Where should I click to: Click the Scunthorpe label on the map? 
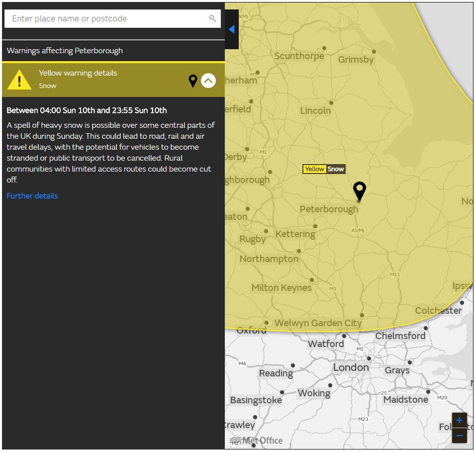(x=299, y=56)
